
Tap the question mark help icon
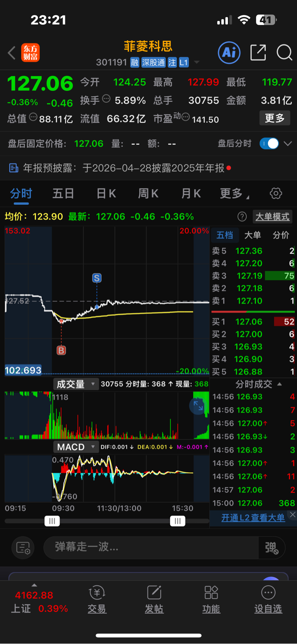[x=242, y=216]
